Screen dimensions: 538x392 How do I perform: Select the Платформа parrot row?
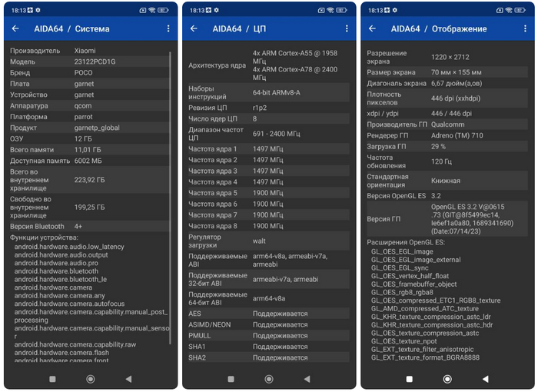[x=89, y=117]
